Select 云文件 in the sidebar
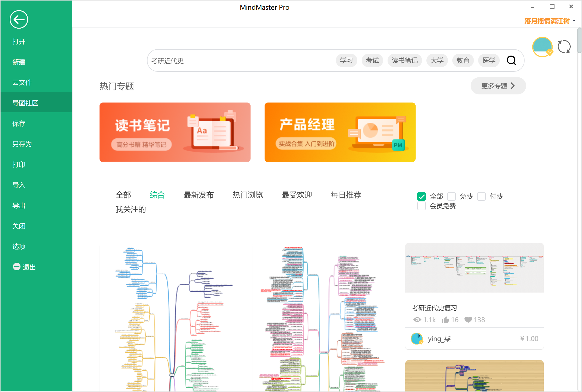 pos(36,83)
